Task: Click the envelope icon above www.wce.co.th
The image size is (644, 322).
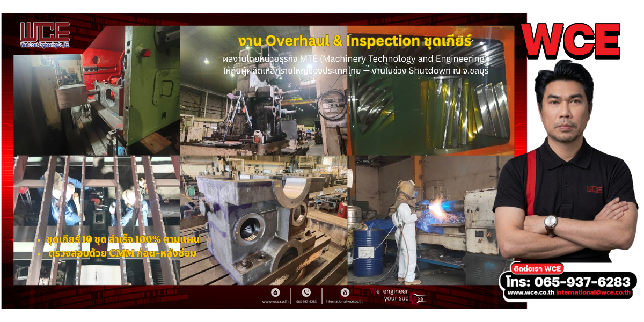Action: (x=276, y=292)
